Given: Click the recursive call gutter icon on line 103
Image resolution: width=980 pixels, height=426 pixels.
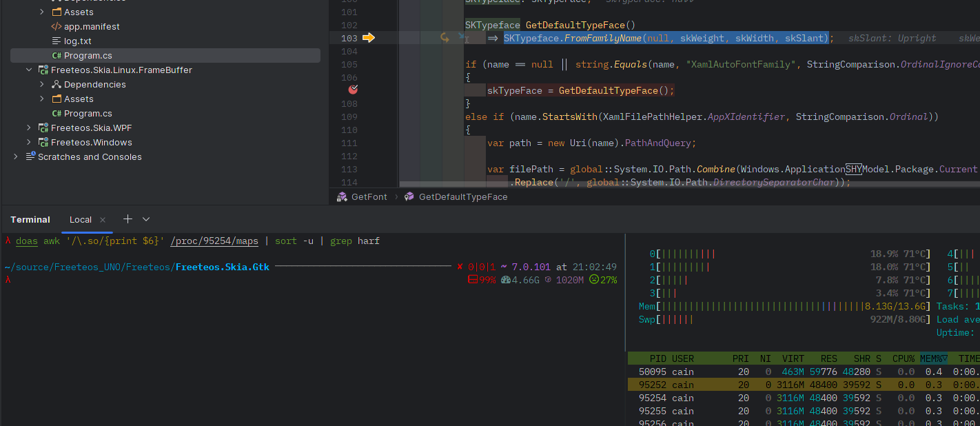Looking at the screenshot, I should click(x=445, y=38).
